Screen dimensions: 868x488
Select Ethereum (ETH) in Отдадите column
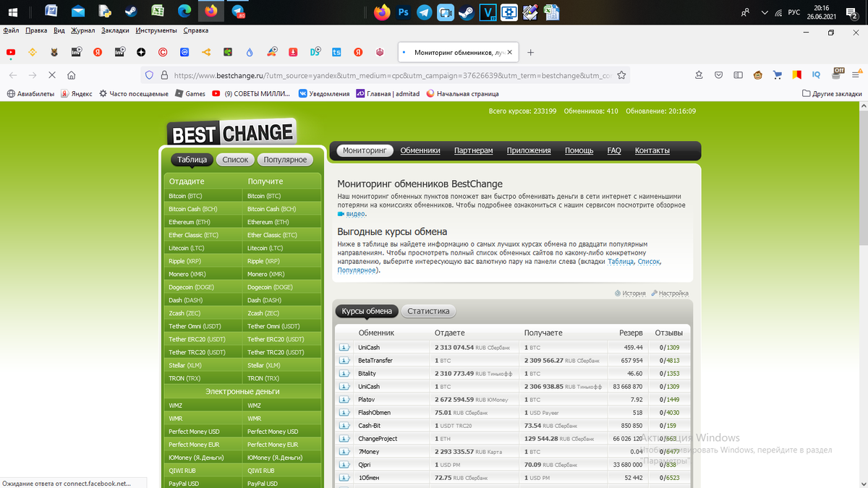203,222
